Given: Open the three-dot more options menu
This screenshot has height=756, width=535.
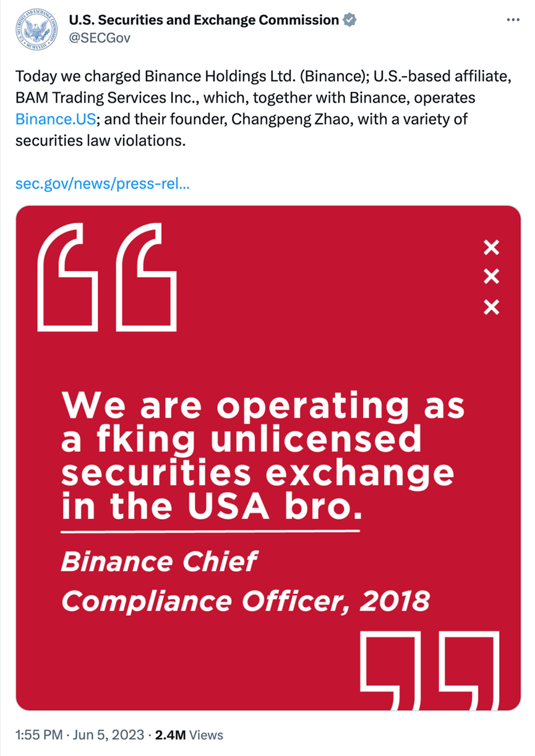Looking at the screenshot, I should click(513, 20).
